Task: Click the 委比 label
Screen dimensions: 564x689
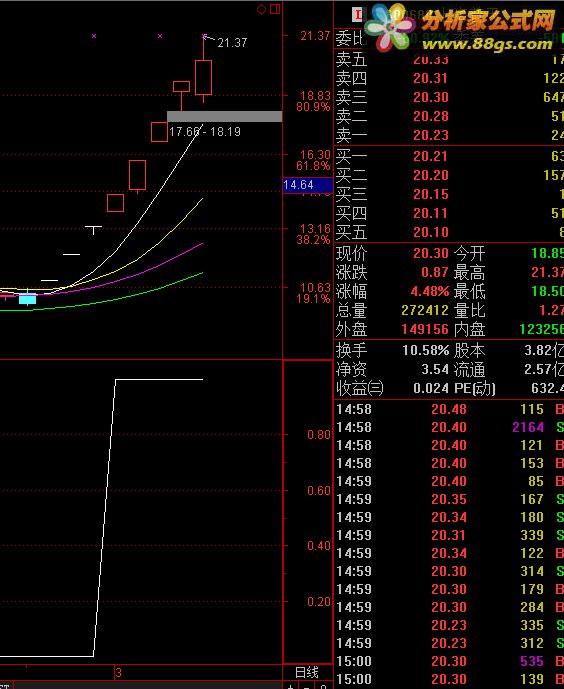Action: 350,39
